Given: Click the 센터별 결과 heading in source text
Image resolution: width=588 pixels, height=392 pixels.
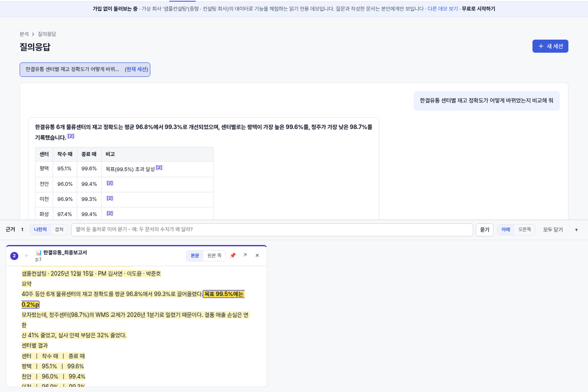Looking at the screenshot, I should 35,345.
